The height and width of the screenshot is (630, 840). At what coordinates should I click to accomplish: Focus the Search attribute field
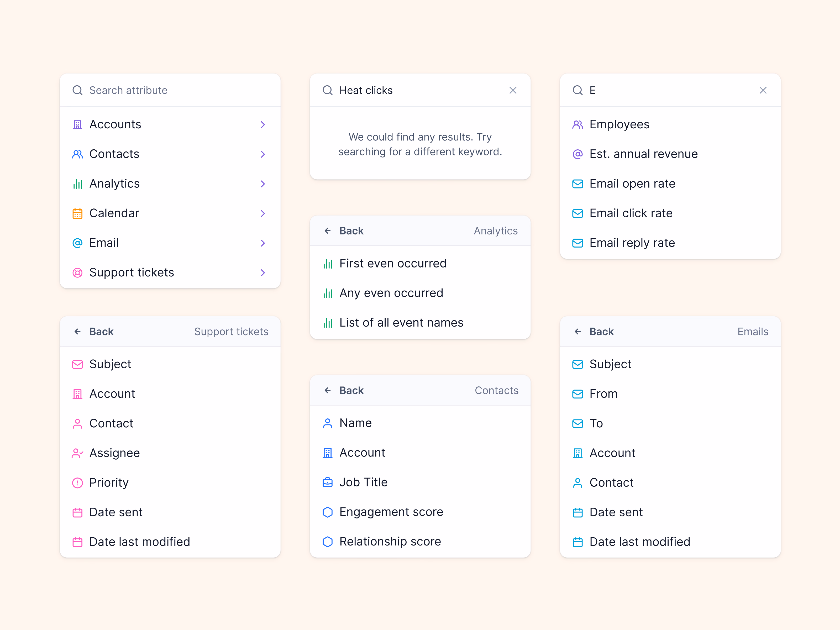(170, 90)
